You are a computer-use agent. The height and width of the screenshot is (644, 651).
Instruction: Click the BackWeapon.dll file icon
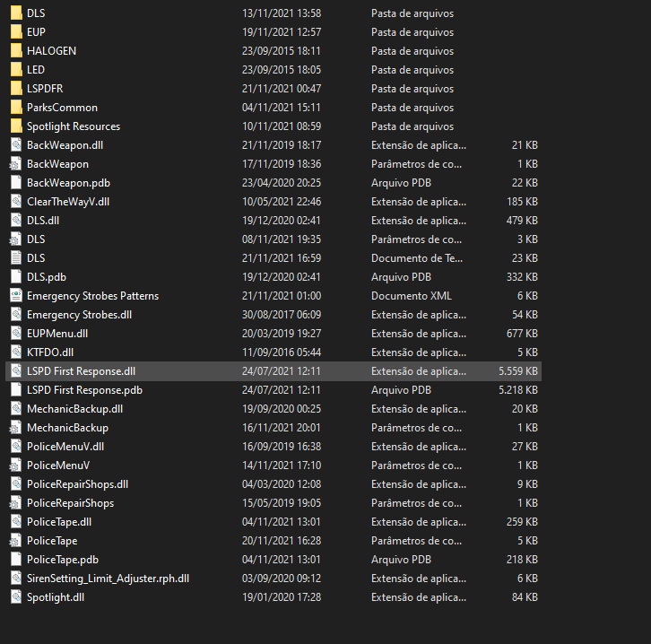(x=16, y=145)
